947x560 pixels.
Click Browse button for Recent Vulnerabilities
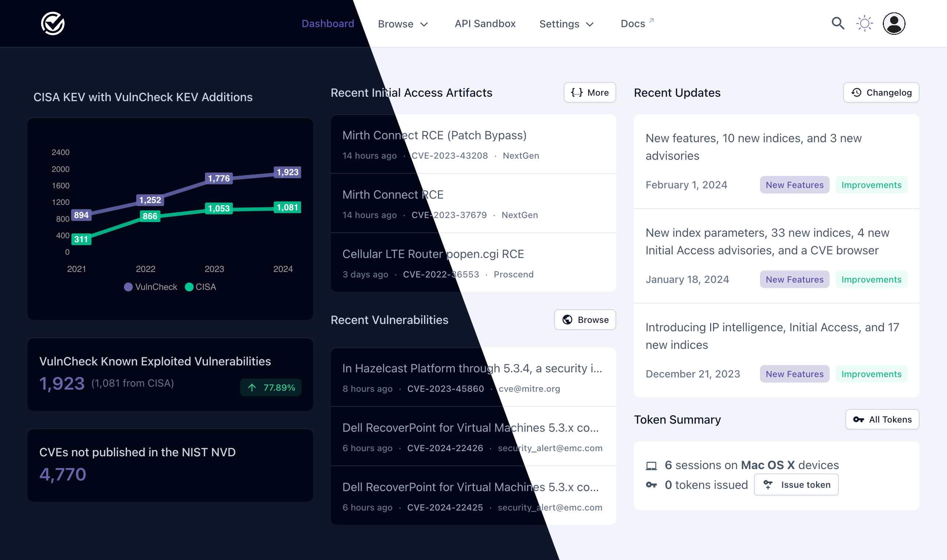pyautogui.click(x=585, y=320)
